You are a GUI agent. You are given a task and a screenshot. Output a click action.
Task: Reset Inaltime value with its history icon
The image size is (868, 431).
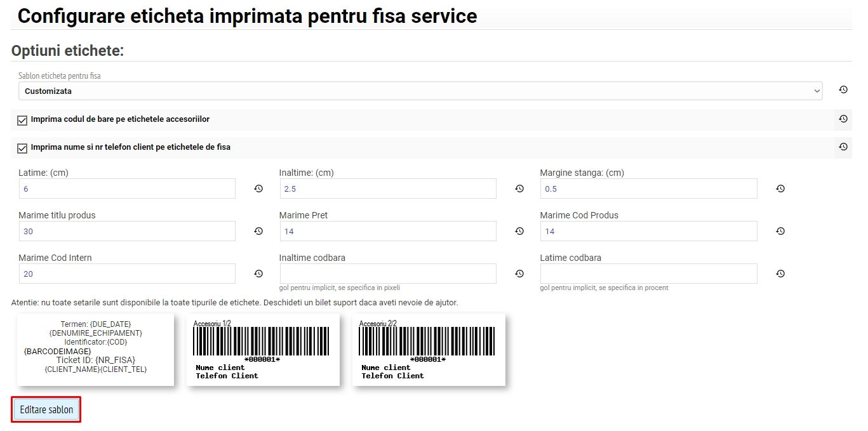[519, 189]
